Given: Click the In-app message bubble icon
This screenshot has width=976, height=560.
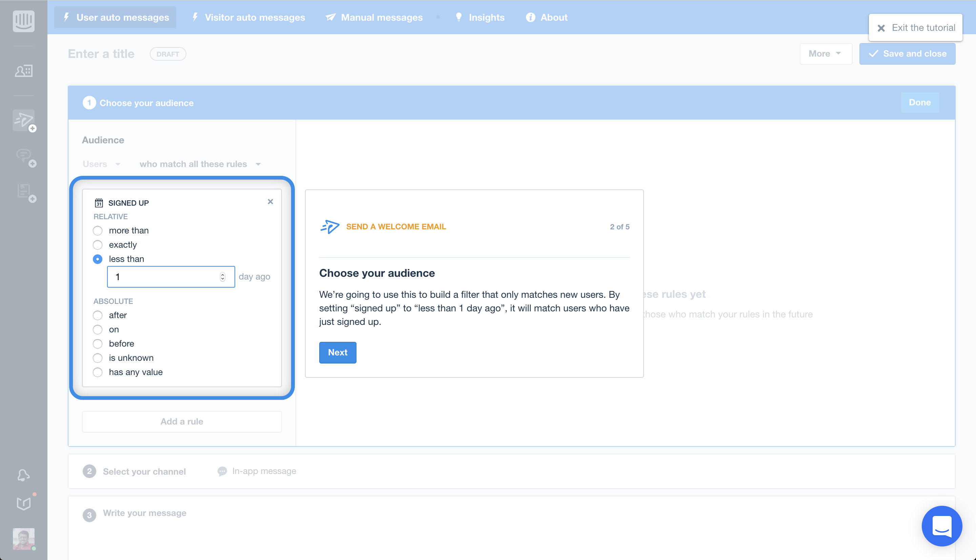Looking at the screenshot, I should 222,471.
